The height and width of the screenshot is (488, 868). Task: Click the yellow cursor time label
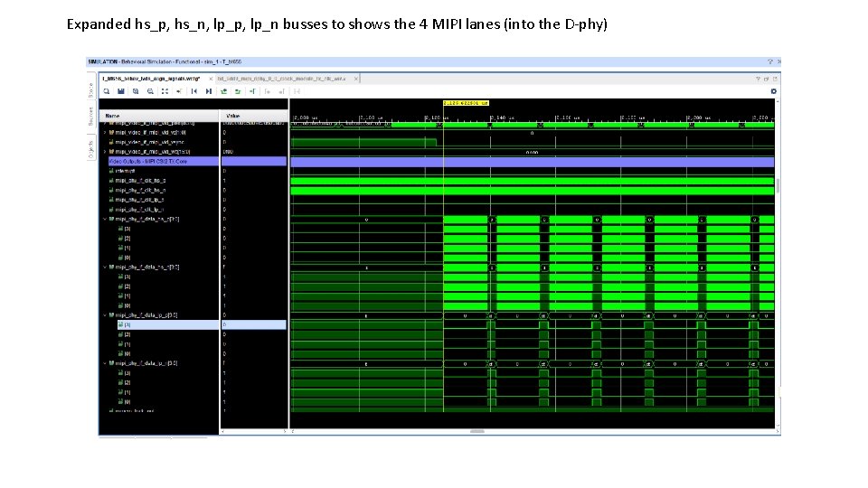tap(466, 103)
